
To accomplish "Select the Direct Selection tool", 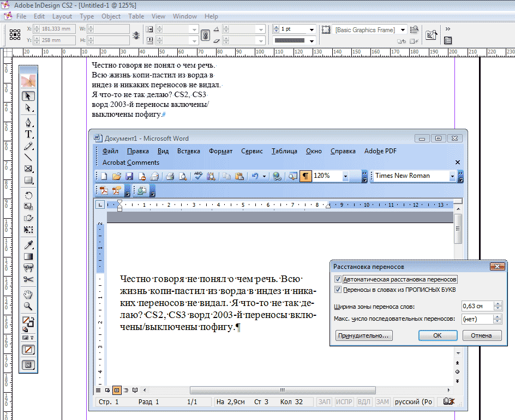I will [x=28, y=107].
